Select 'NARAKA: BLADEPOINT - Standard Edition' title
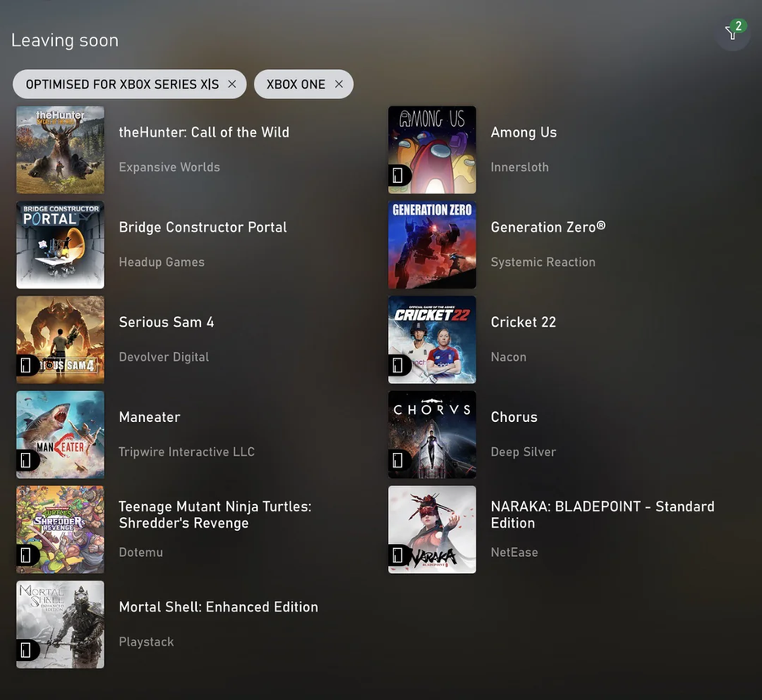 coord(603,515)
